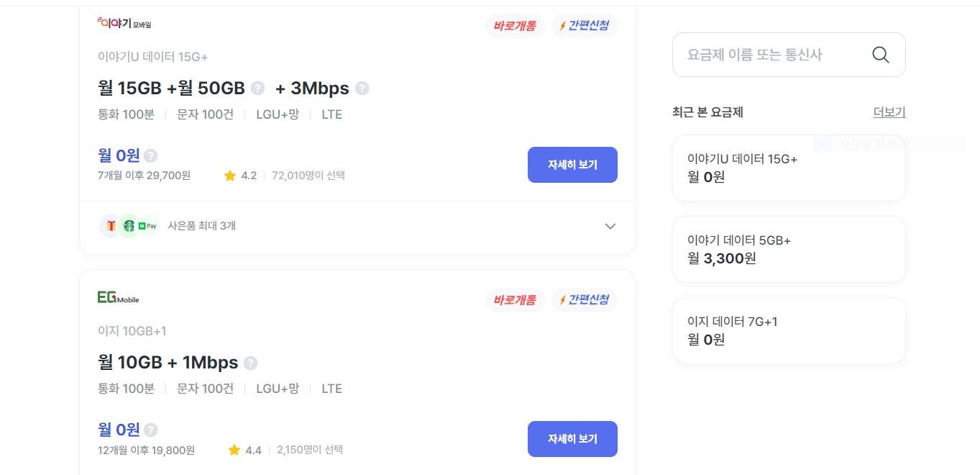Viewport: 980px width, 475px height.
Task: Open 자세히 보기 for 이지 10GB+1
Action: (x=572, y=439)
